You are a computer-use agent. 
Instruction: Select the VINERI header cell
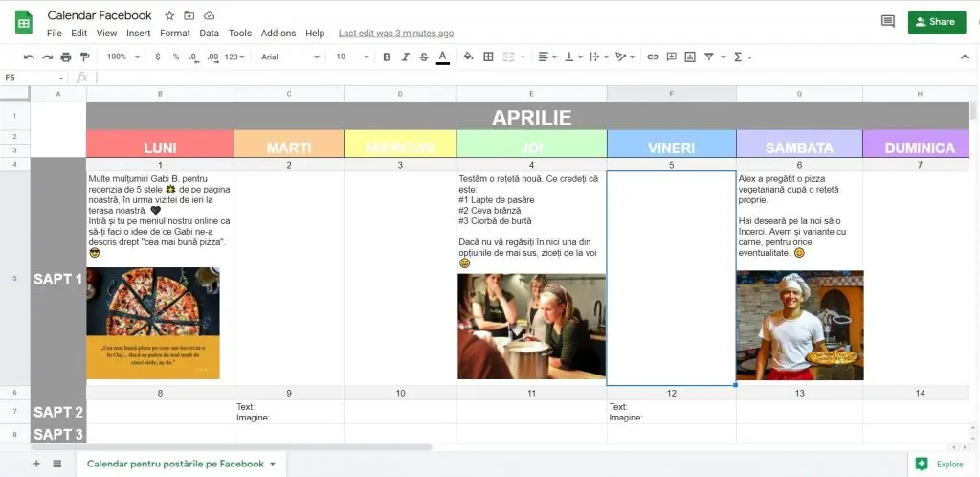671,144
